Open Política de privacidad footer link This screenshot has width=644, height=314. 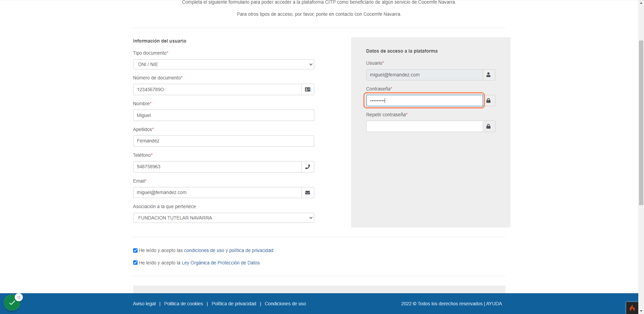[x=234, y=304]
